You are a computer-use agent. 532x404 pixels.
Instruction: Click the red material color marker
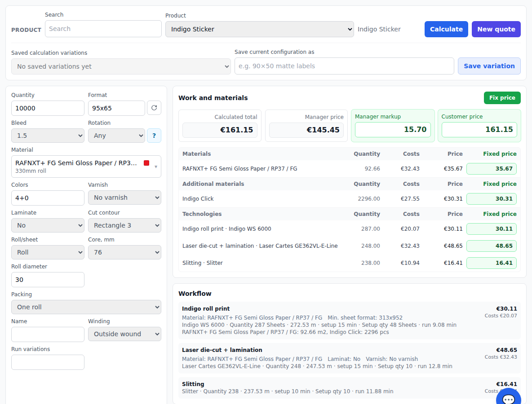(146, 163)
